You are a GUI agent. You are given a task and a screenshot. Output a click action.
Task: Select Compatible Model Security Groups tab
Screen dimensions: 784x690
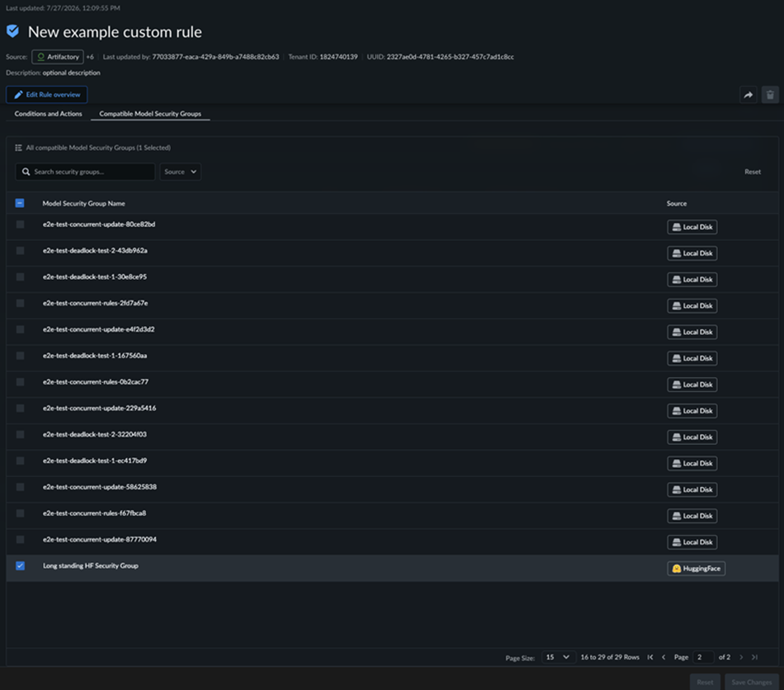click(150, 114)
